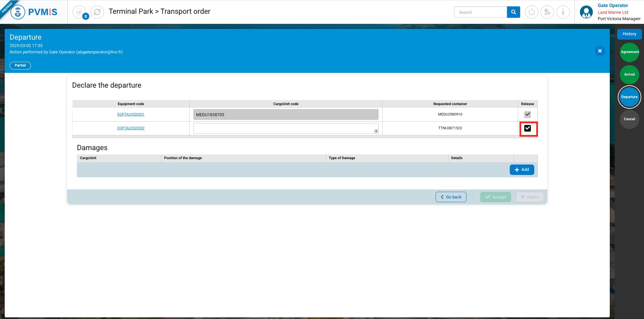The image size is (644, 319).
Task: Click the blue magnifier search button
Action: 513,12
